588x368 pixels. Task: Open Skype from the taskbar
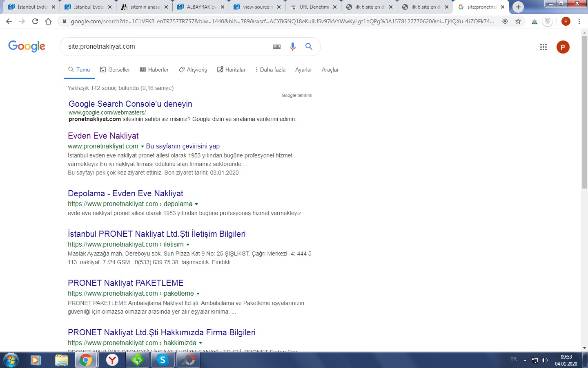click(x=163, y=360)
